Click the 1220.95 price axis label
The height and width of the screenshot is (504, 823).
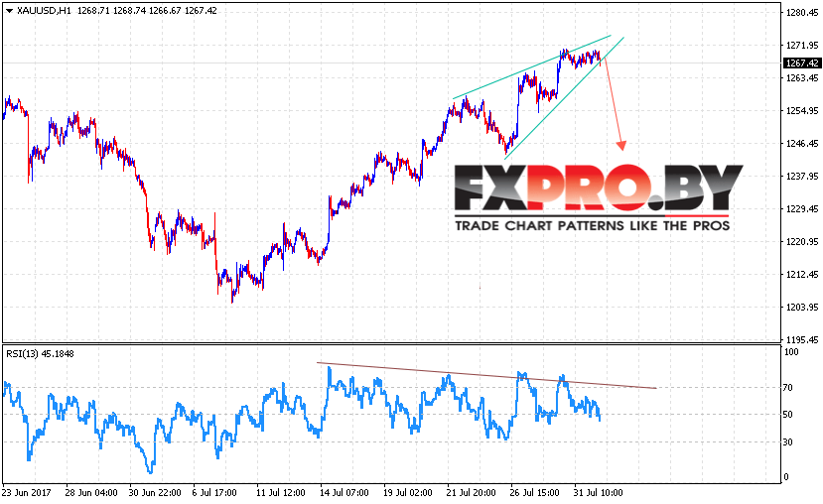point(802,242)
